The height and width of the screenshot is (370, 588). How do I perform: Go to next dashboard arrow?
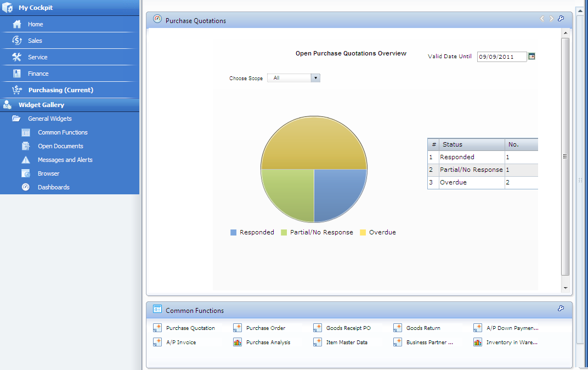point(551,19)
